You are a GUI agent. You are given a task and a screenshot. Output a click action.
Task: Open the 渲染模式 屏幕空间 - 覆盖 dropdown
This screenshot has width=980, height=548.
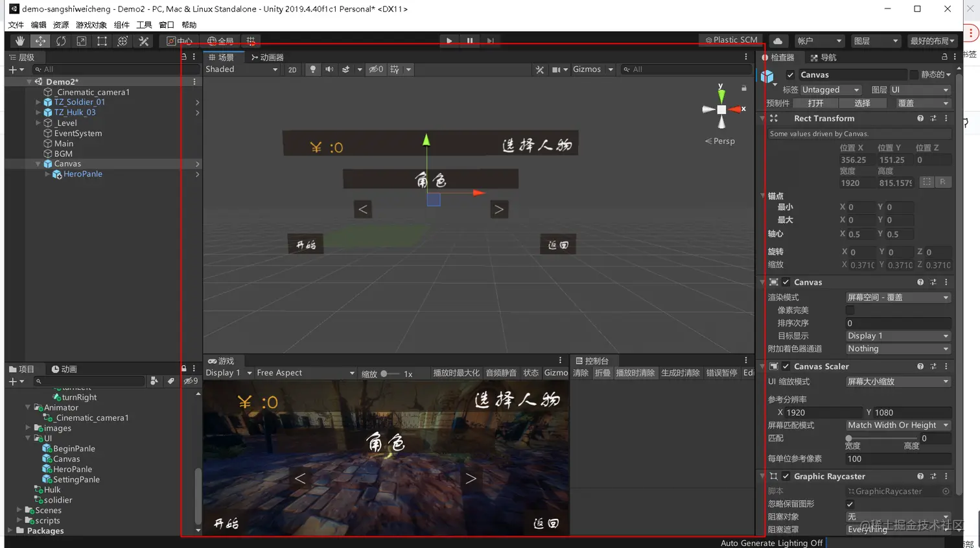pos(898,297)
